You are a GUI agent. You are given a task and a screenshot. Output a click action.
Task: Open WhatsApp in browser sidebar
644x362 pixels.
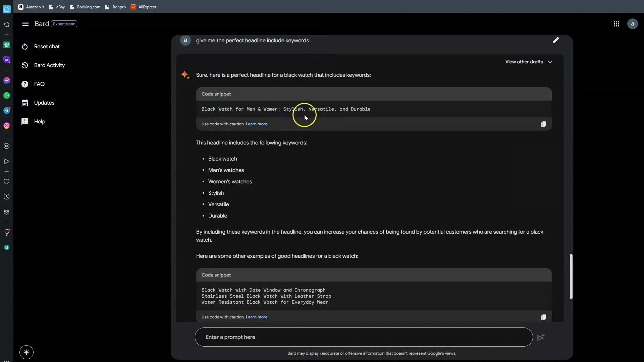coord(7,96)
